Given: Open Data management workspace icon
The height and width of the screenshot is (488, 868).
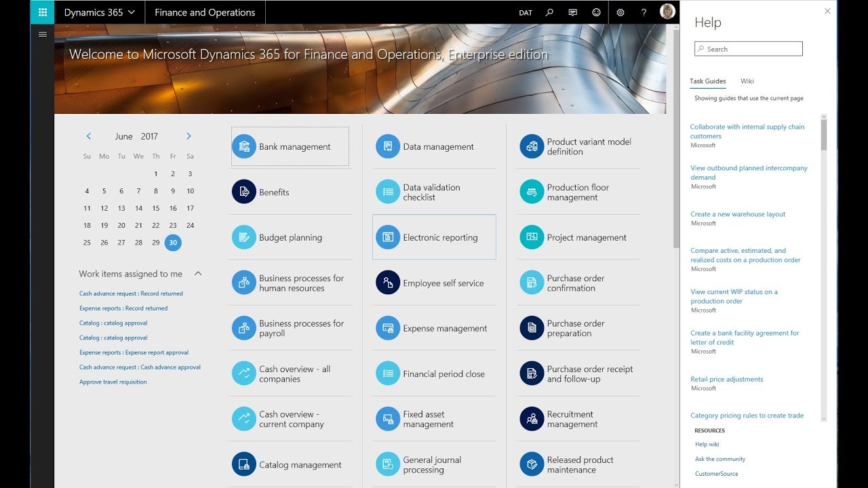Looking at the screenshot, I should coord(388,146).
